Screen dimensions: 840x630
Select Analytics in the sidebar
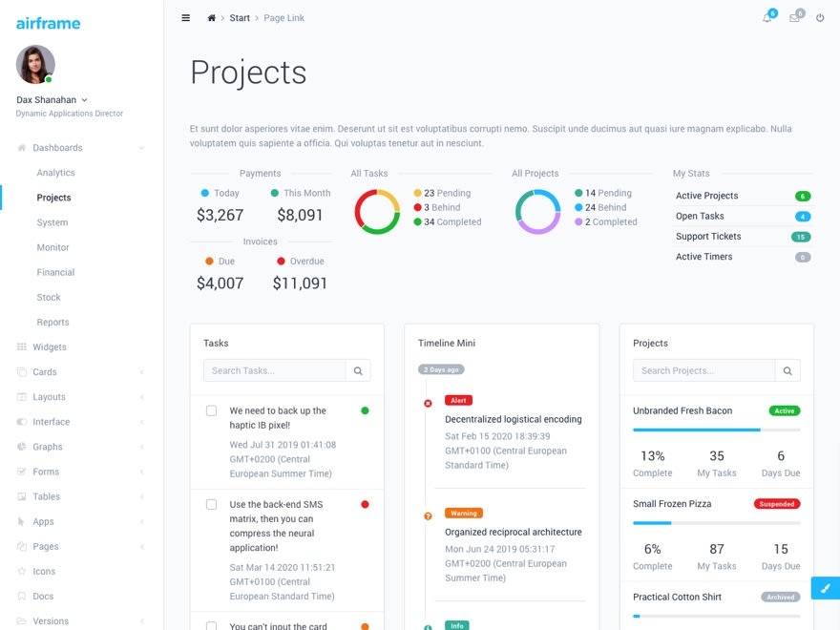[55, 173]
